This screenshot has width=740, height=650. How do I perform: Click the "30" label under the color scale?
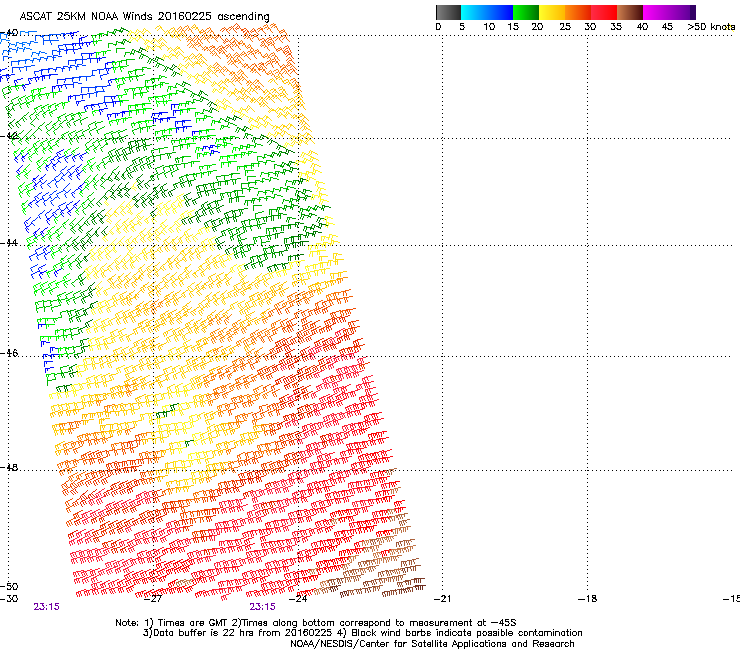[x=590, y=26]
